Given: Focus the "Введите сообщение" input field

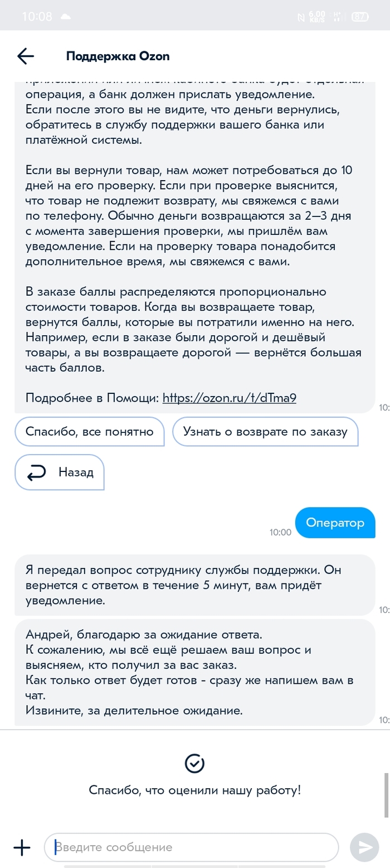Looking at the screenshot, I should click(x=191, y=847).
